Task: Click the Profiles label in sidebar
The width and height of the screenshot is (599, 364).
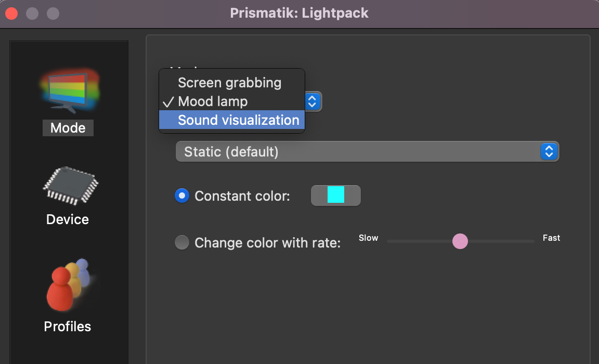Action: (x=68, y=326)
